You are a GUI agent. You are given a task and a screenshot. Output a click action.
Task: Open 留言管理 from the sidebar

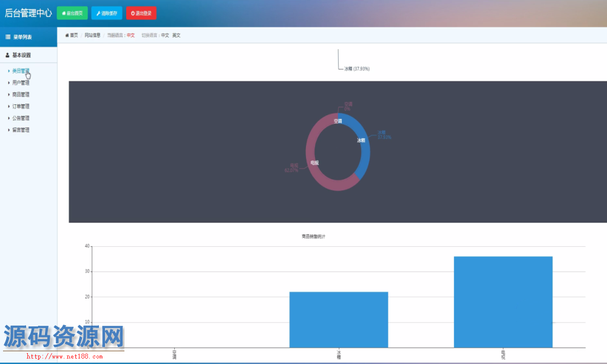pos(21,130)
